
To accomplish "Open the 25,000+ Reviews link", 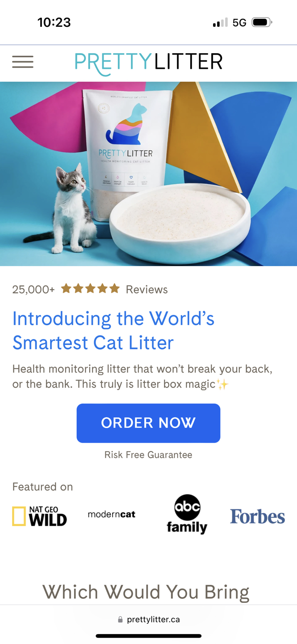I will (90, 289).
